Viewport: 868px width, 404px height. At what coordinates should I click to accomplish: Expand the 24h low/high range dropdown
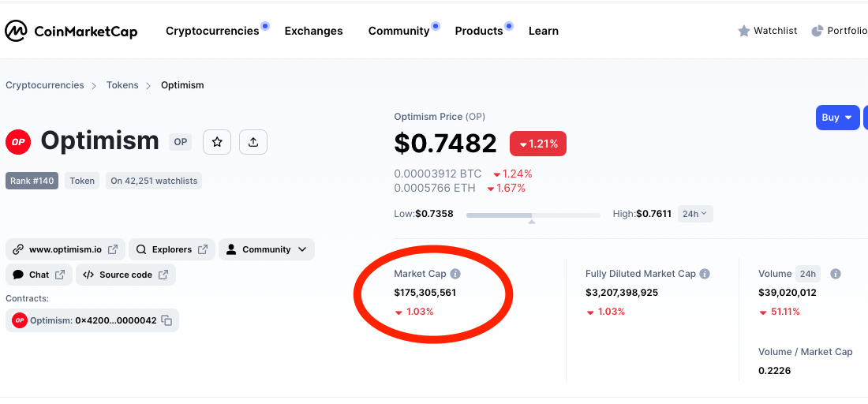[695, 214]
